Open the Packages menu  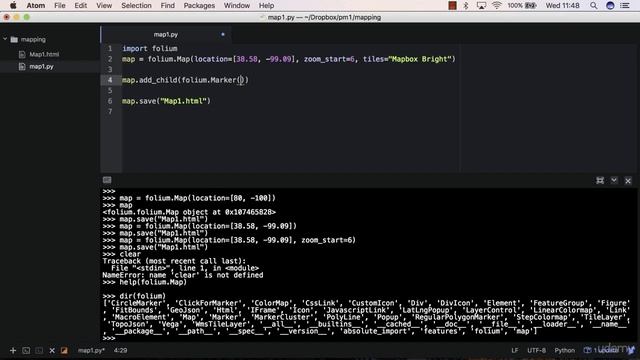[x=199, y=5]
